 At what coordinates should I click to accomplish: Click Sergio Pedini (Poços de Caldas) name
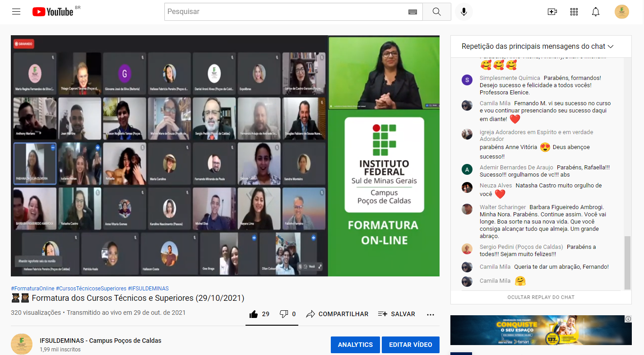pos(521,247)
